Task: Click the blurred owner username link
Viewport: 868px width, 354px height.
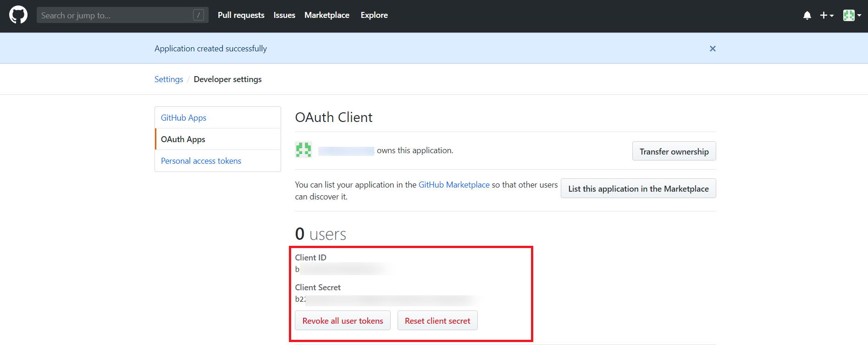Action: [x=346, y=151]
